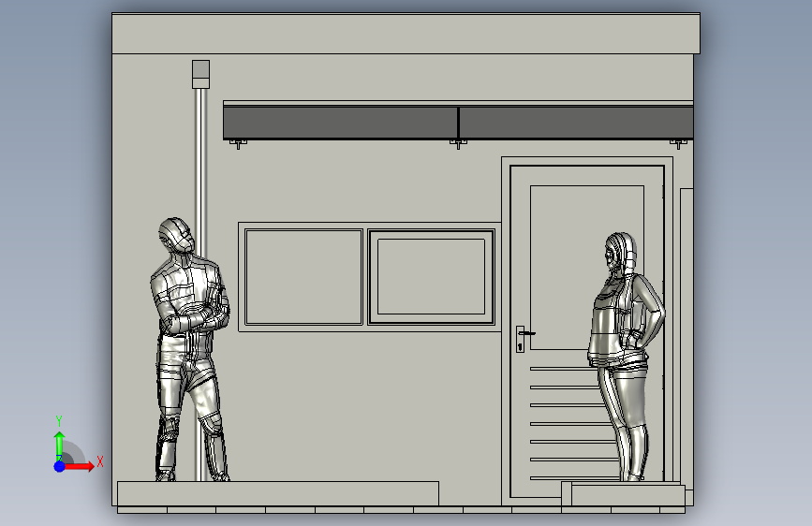The width and height of the screenshot is (812, 526).
Task: Click the center awning support bracket
Action: click(x=458, y=143)
